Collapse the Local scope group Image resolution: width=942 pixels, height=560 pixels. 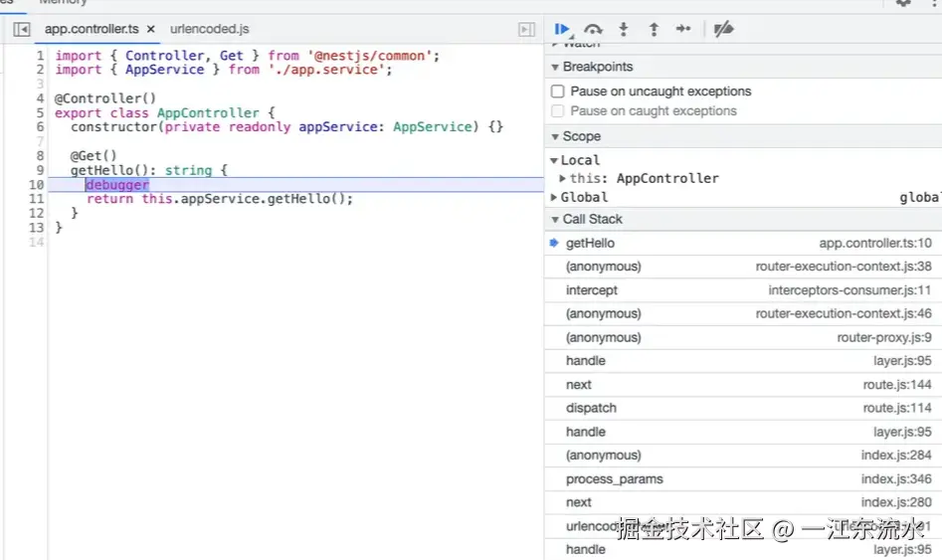coord(554,160)
